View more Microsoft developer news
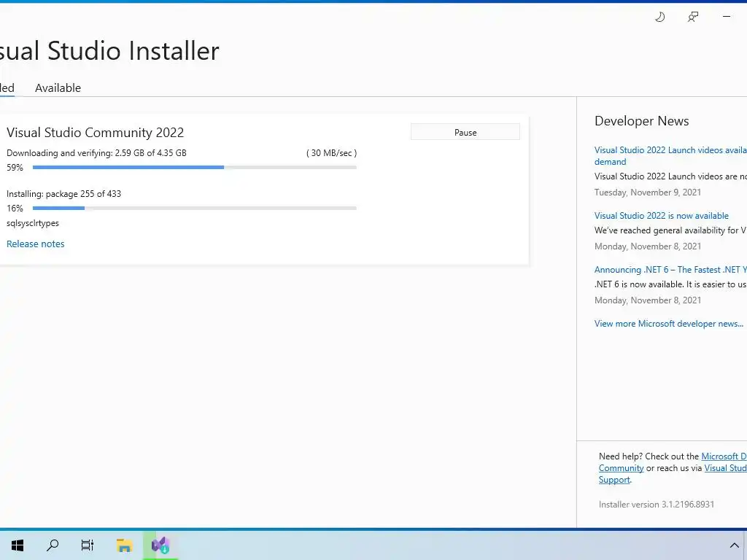 668,323
